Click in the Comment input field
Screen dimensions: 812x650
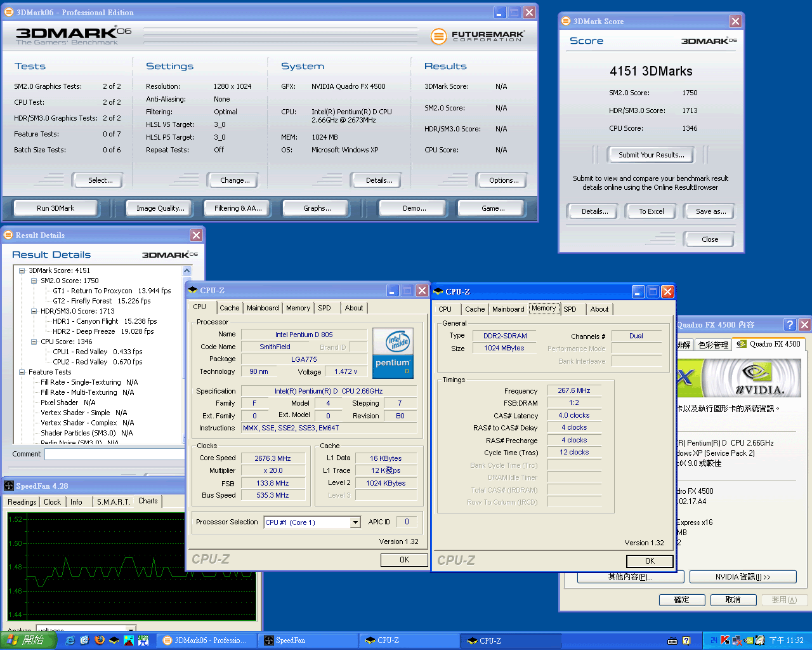[114, 454]
